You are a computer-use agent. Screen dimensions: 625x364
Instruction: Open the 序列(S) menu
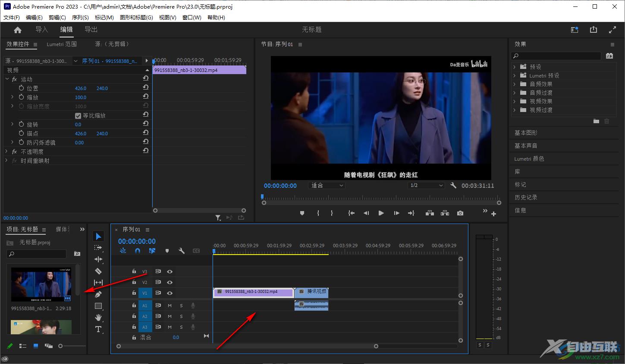[80, 17]
